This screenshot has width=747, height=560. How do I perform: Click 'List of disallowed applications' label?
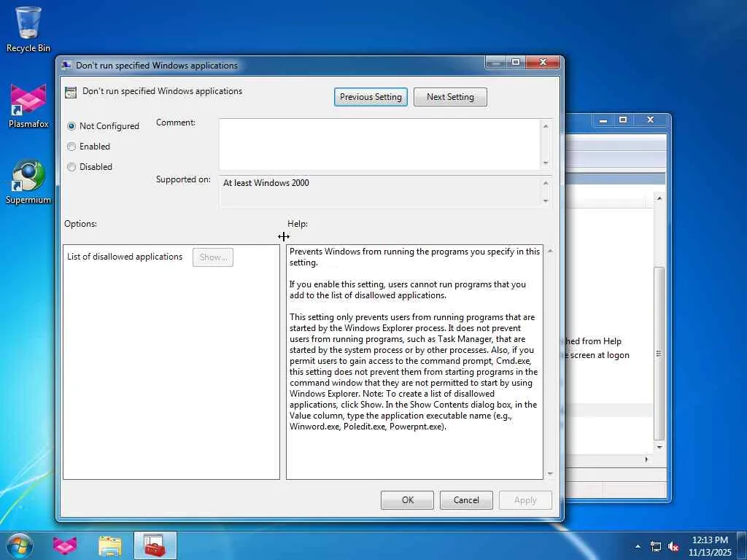[x=125, y=257]
